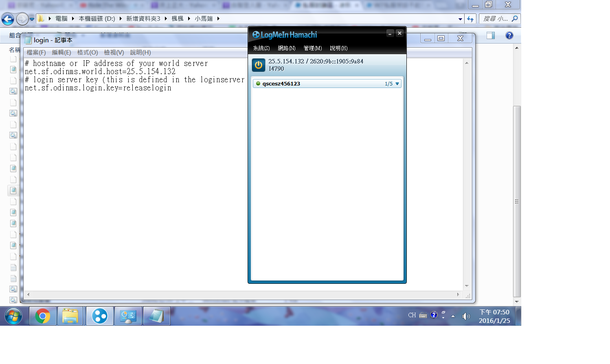Screen dimensions: 610x364
Task: Open the 系統(S) menu in Hamachi
Action: [x=261, y=48]
